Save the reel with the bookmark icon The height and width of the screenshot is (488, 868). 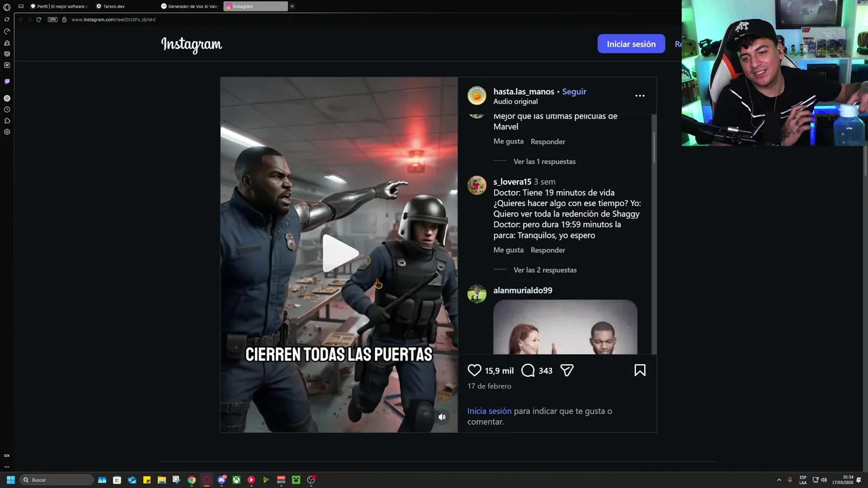639,370
